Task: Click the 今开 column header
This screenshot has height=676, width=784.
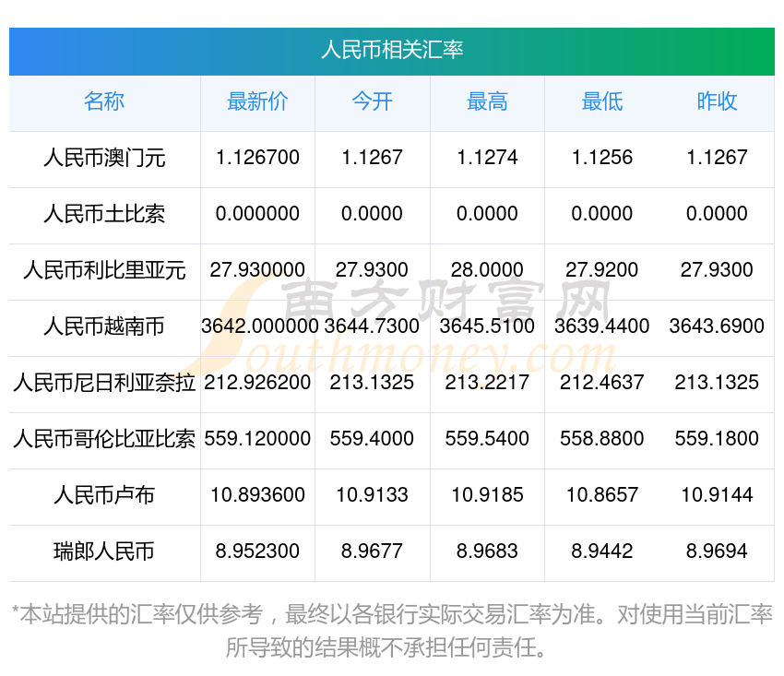Action: (x=372, y=101)
